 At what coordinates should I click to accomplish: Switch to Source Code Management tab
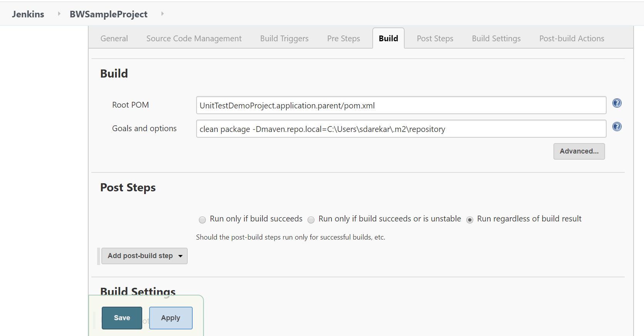[x=194, y=39]
